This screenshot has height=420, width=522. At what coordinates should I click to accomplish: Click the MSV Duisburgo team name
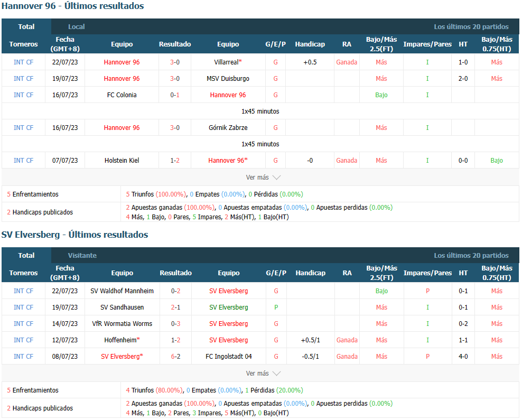[x=228, y=79]
